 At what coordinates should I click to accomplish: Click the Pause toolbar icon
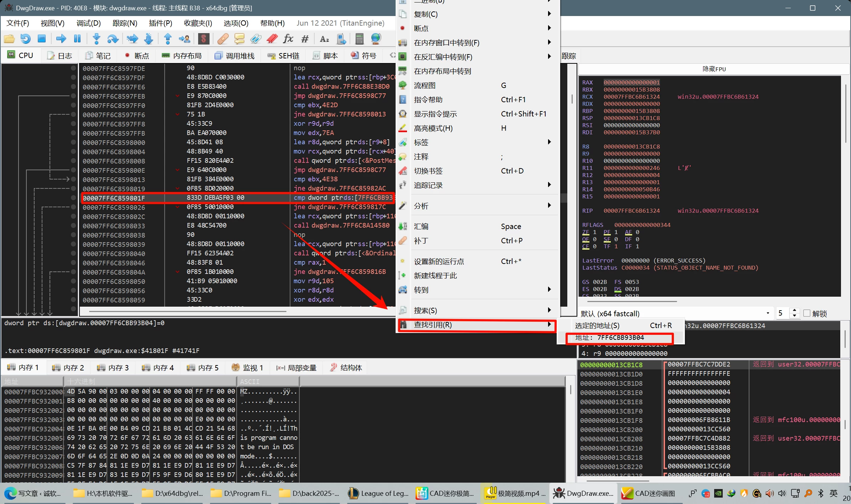[77, 38]
